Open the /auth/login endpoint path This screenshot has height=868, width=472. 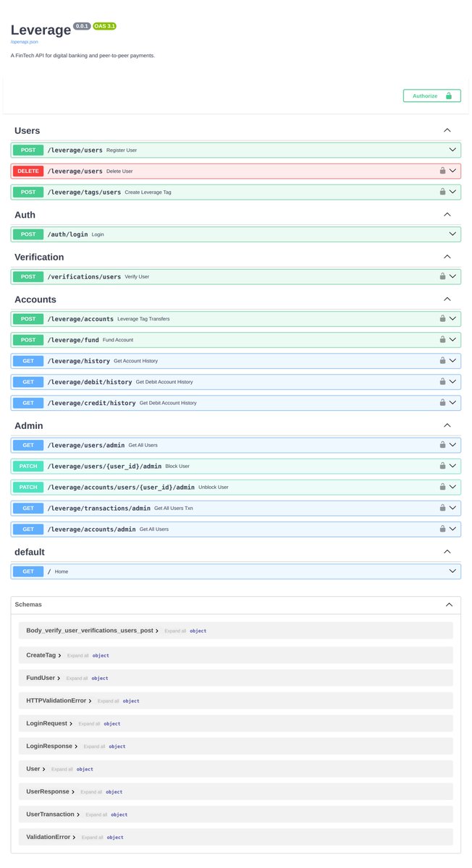(67, 234)
